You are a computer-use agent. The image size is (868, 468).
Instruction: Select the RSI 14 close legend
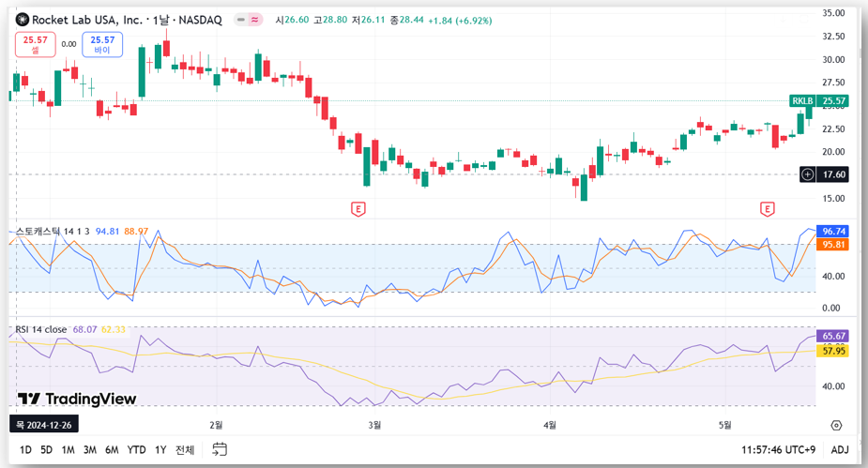pyautogui.click(x=41, y=330)
